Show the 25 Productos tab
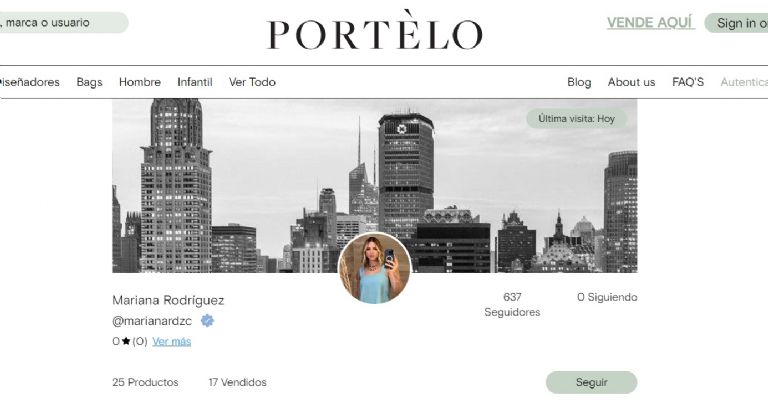This screenshot has height=413, width=768. point(145,382)
